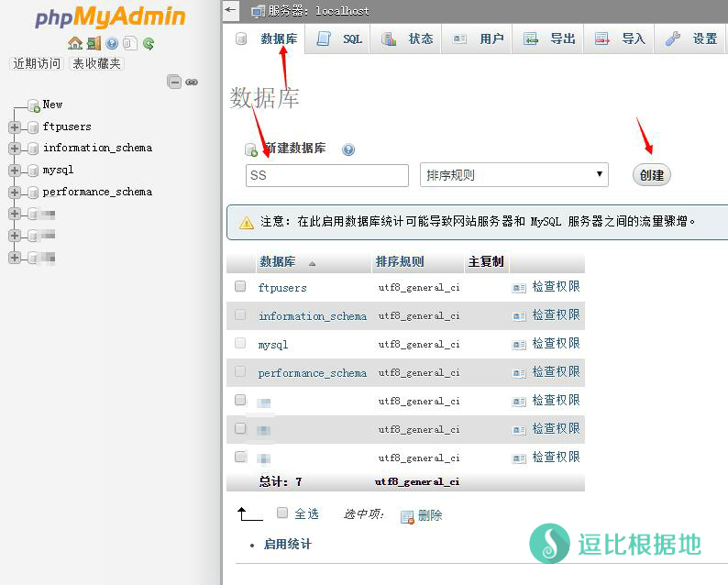Switch to the SQL tab
This screenshot has width=728, height=585.
point(340,39)
